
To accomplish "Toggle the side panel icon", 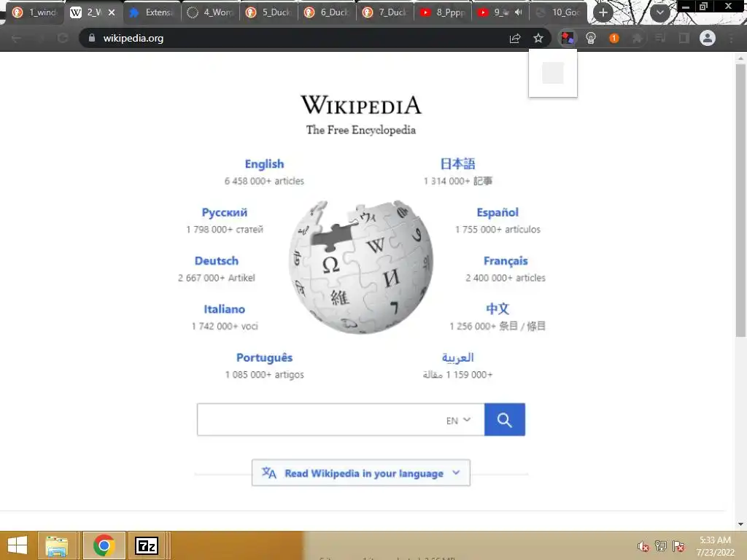I will [684, 38].
